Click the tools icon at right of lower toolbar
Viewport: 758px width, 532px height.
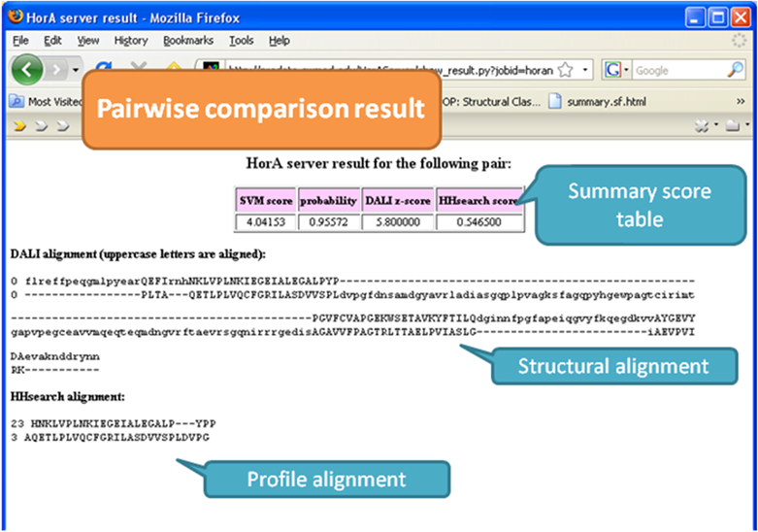point(702,125)
